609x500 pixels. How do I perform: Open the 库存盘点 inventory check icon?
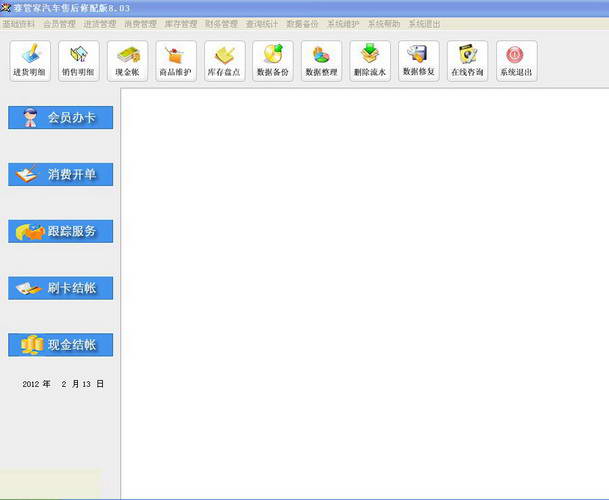[224, 61]
